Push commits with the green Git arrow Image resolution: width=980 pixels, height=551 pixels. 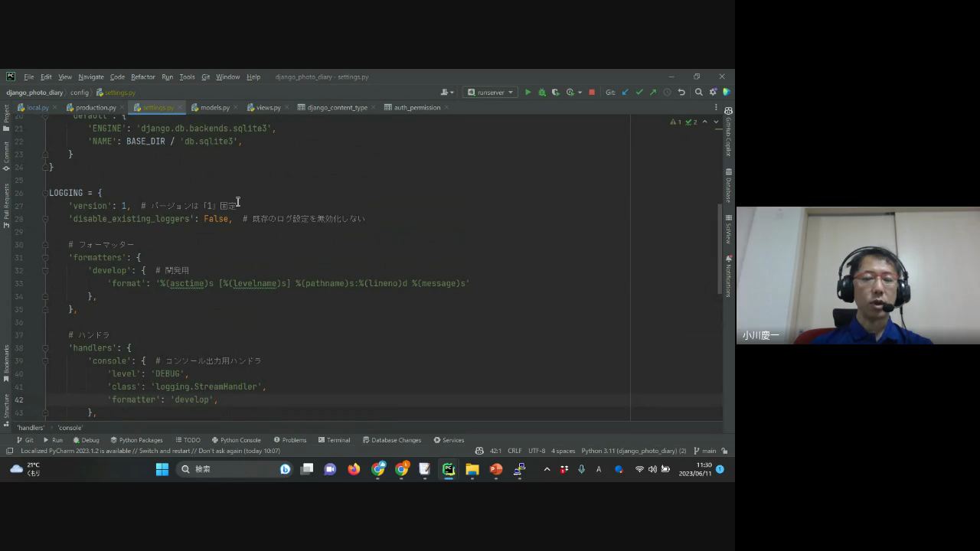[652, 93]
